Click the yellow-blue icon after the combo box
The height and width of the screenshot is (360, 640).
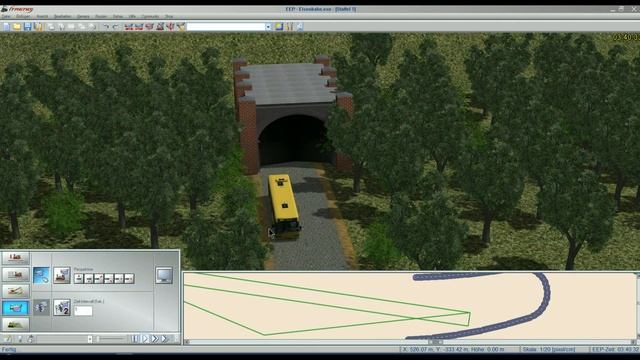tap(279, 27)
